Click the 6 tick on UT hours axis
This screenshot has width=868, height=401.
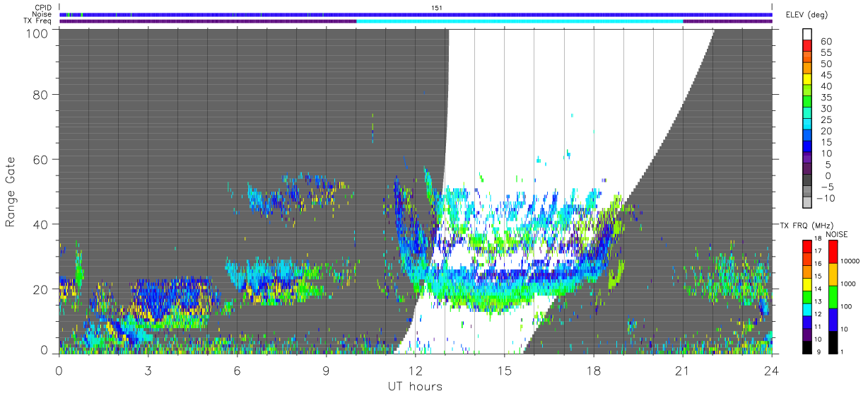click(237, 370)
